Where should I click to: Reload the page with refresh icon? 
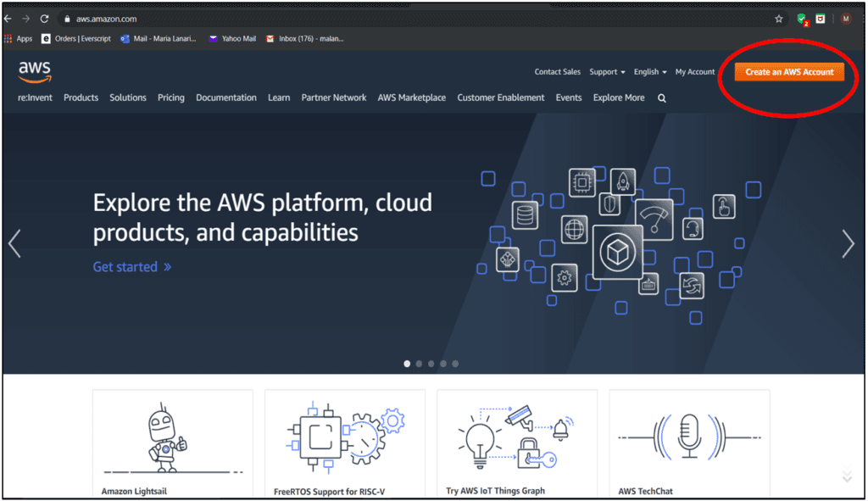coord(44,19)
